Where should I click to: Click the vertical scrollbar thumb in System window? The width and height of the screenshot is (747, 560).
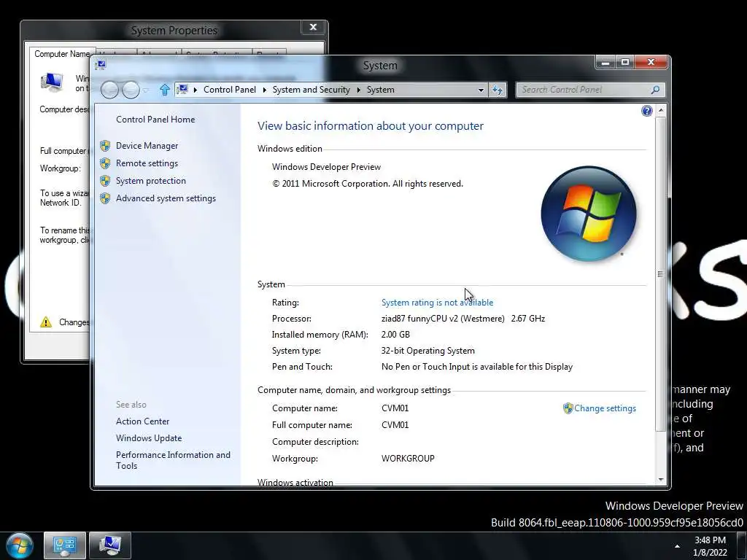pos(661,274)
